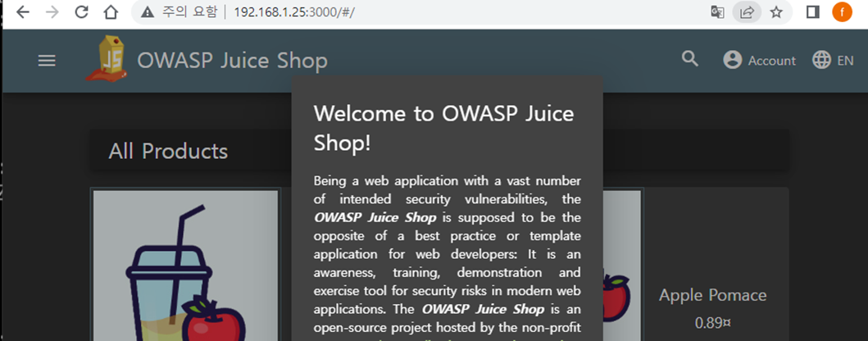
Task: Click the browser forward arrow
Action: point(52,12)
